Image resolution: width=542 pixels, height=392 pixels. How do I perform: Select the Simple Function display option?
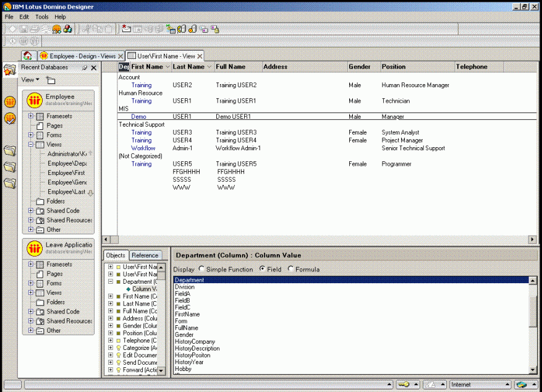(x=201, y=268)
